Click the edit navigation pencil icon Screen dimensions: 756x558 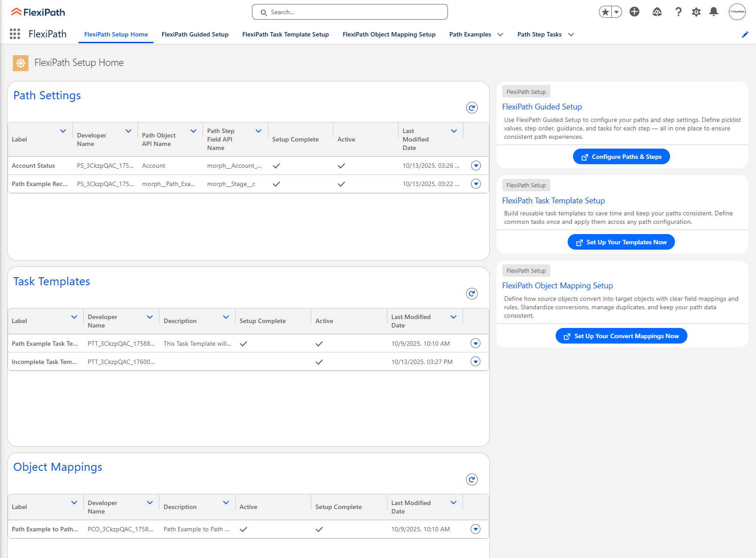pos(745,35)
